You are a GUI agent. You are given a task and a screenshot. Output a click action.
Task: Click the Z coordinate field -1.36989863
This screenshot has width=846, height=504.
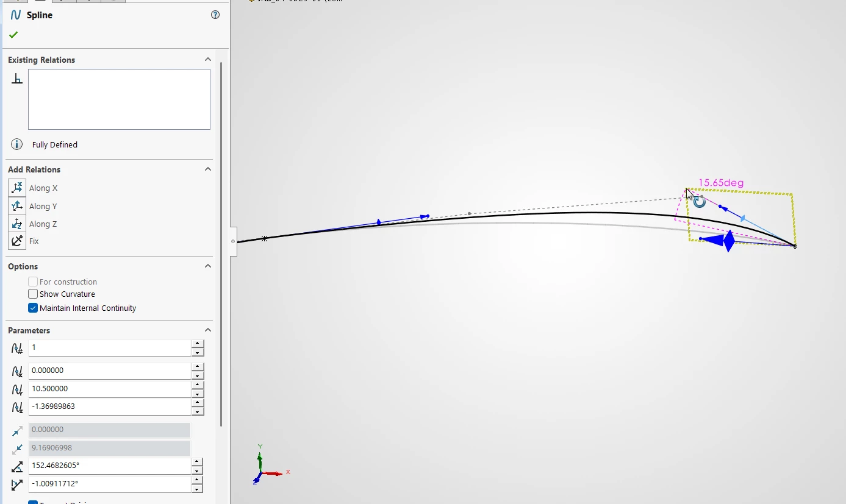[x=110, y=406]
